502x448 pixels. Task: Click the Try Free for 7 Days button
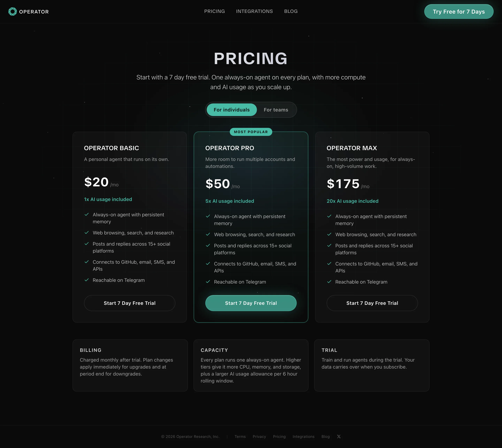459,11
